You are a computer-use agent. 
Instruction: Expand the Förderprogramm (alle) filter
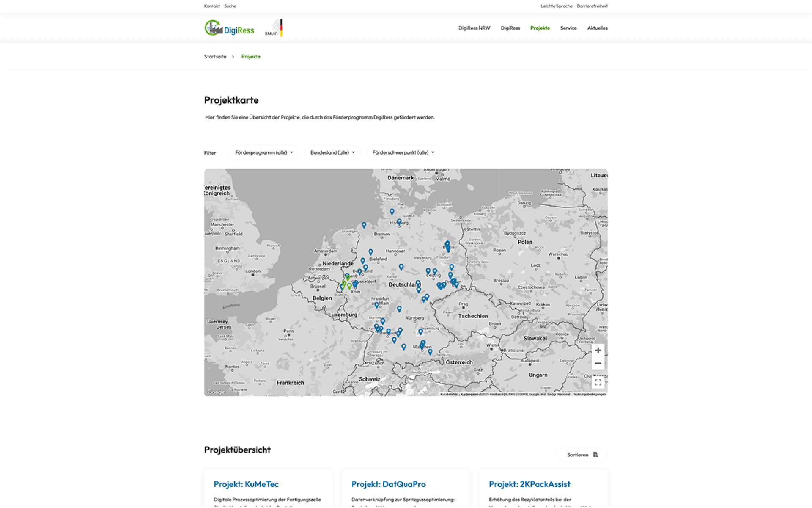click(x=264, y=152)
